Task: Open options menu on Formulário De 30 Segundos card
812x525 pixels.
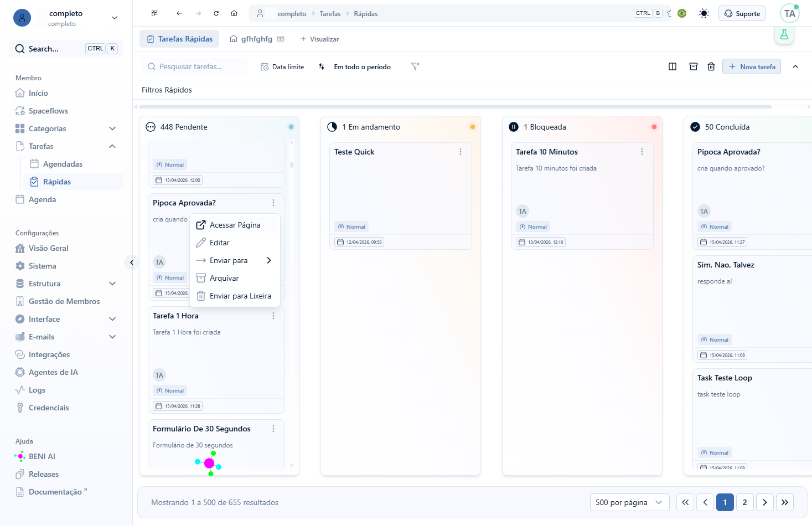Action: (x=273, y=429)
